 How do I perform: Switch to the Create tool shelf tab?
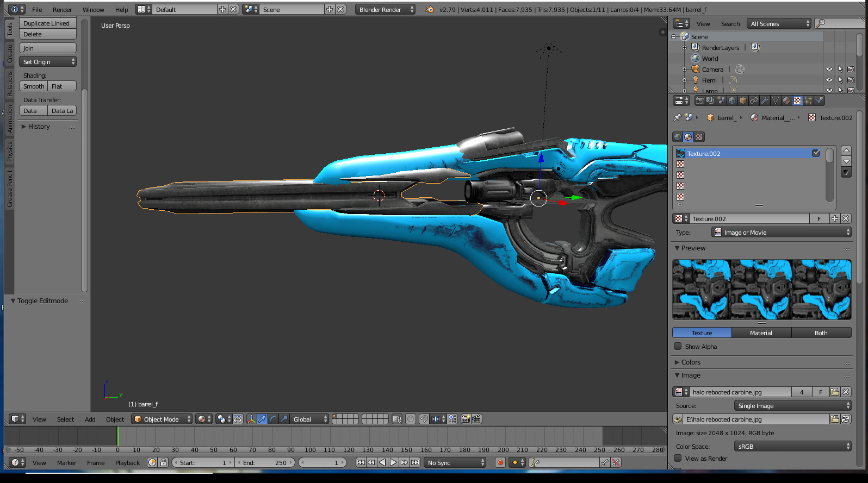(9, 53)
